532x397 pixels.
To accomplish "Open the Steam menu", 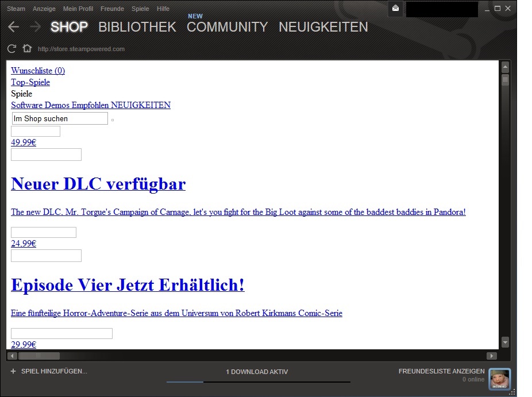I will click(16, 9).
